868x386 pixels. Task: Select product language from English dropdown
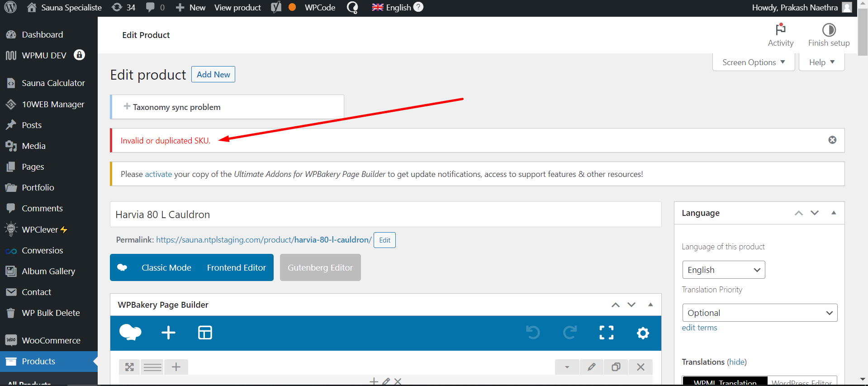723,270
